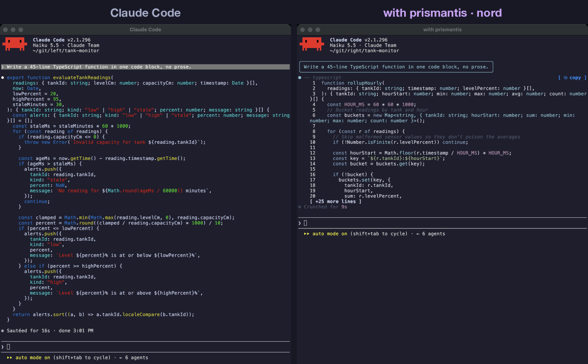Click 'Crunched for 9s' status text
This screenshot has width=588, height=364.
(325, 207)
